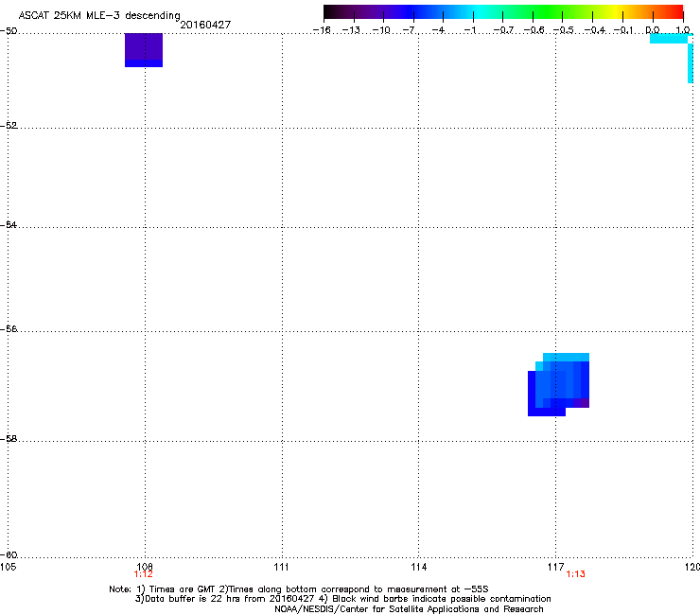Select the date label 20160427
This screenshot has height=615, width=700.
pos(205,25)
